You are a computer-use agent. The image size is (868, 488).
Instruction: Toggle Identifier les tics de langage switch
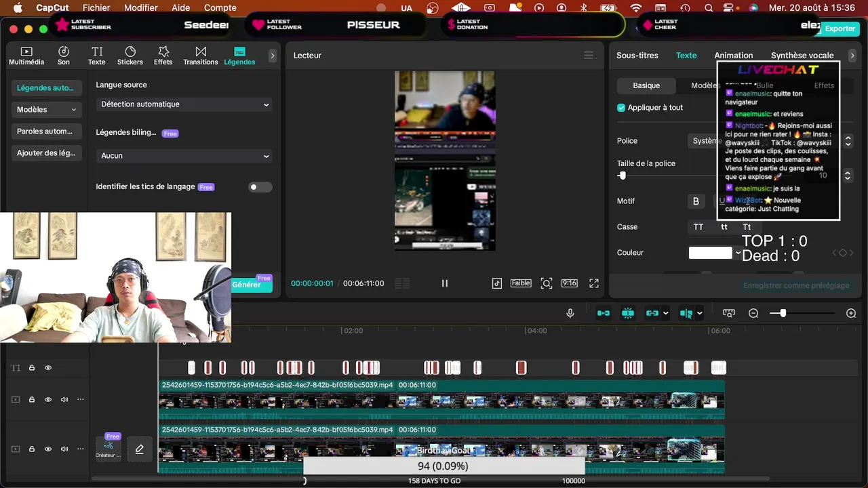pyautogui.click(x=260, y=187)
